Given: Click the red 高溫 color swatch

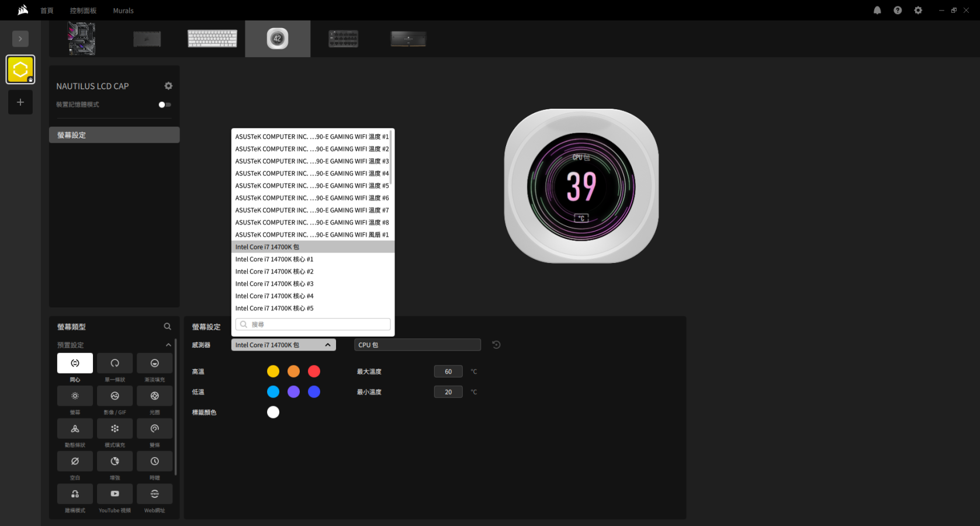Looking at the screenshot, I should [314, 371].
